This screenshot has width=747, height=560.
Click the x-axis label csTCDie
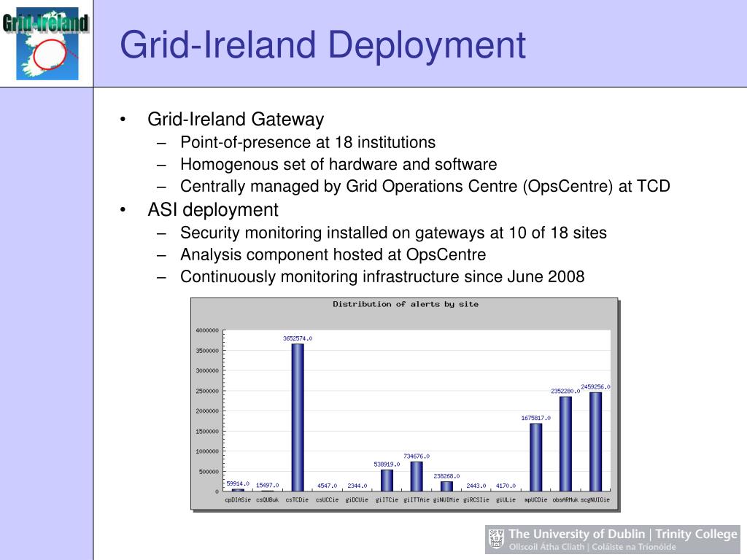[298, 500]
